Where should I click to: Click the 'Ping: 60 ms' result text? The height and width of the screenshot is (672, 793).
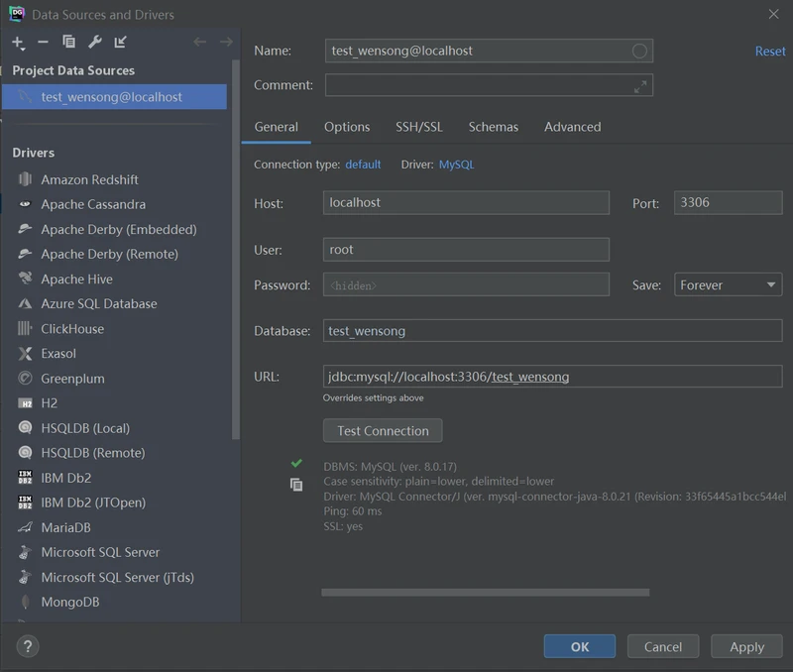(353, 511)
